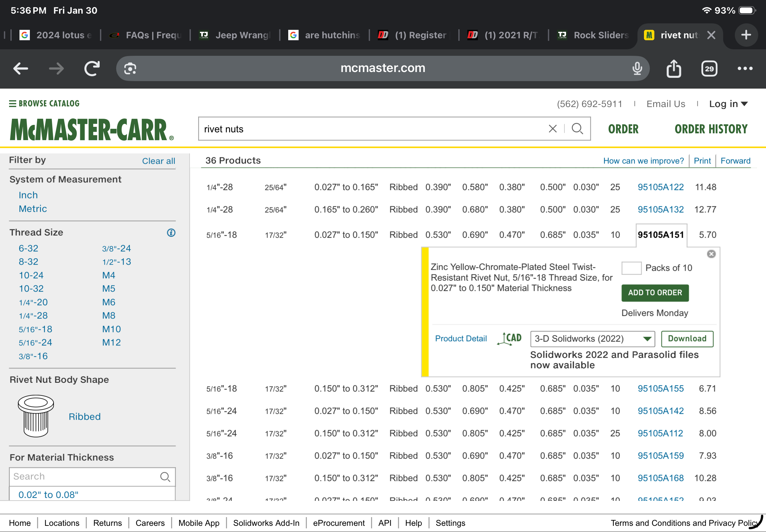Open the tab overview showing 29 tabs
Viewport: 766px width, 532px height.
[709, 69]
